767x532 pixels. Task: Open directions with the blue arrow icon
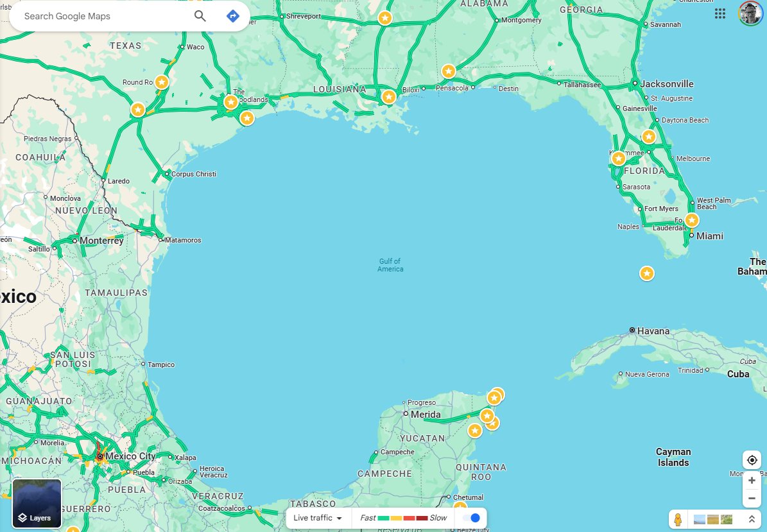point(233,16)
